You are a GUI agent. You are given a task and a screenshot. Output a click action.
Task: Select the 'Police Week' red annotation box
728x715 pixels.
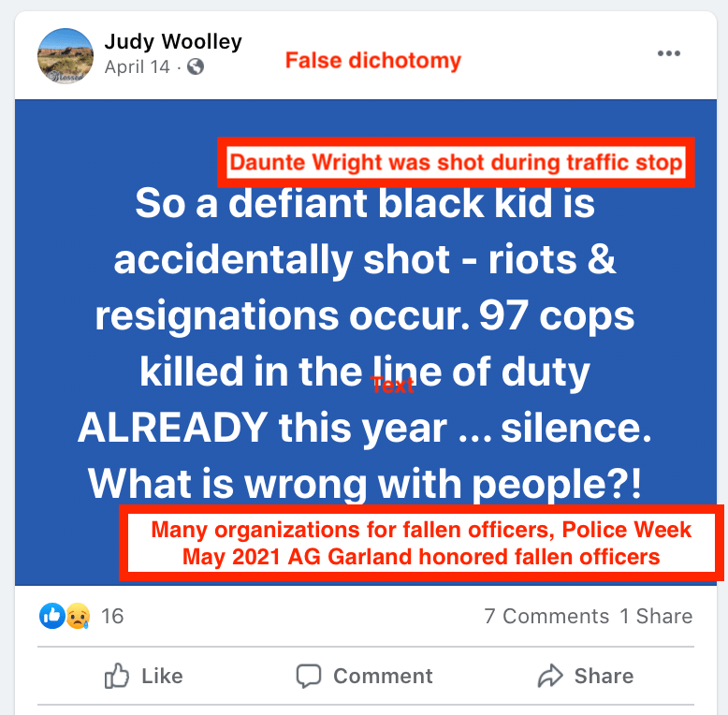[x=421, y=543]
